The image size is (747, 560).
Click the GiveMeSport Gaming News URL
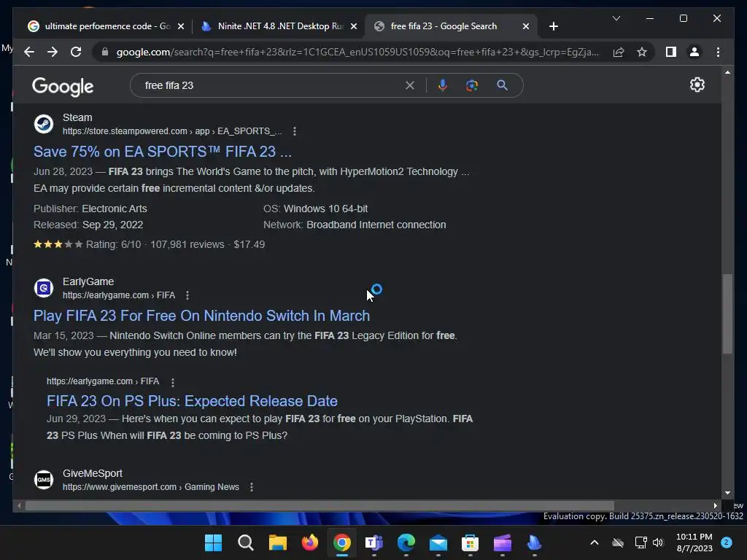(150, 487)
